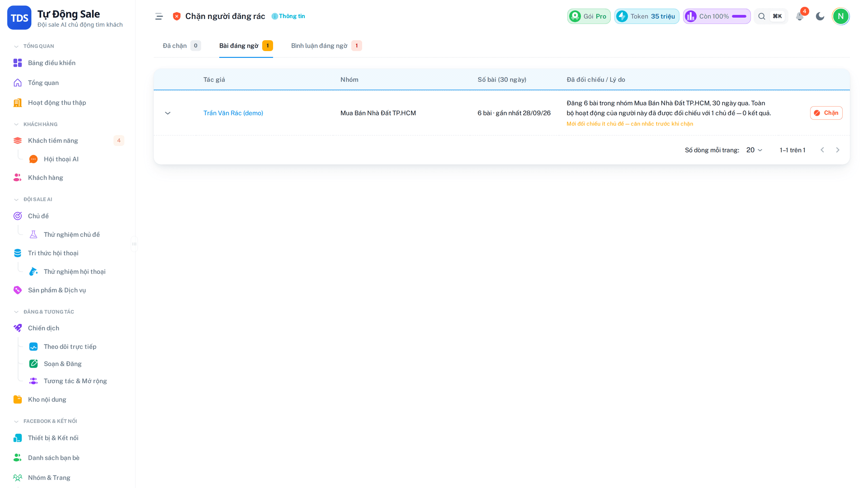The height and width of the screenshot is (488, 868).
Task: Click the Gói Pro plan badge
Action: click(x=589, y=16)
